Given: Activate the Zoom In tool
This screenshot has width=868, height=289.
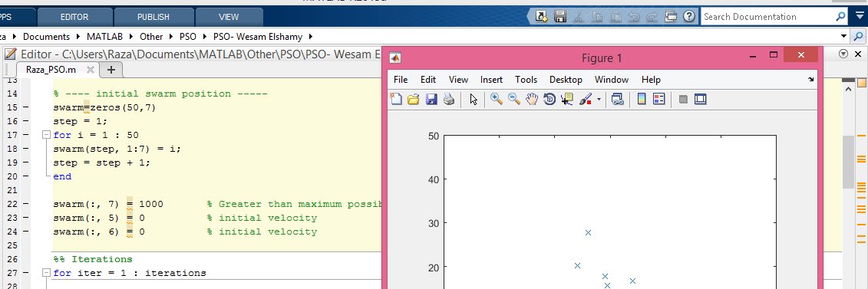Looking at the screenshot, I should coord(497,100).
